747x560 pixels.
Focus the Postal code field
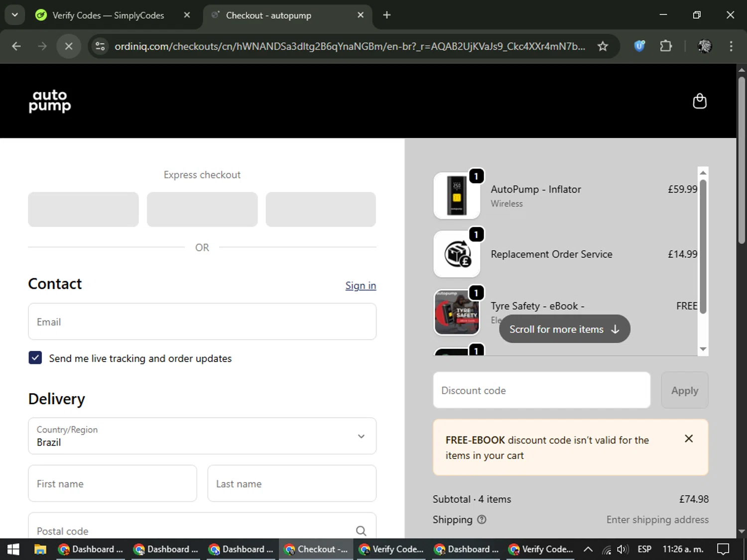(202, 527)
